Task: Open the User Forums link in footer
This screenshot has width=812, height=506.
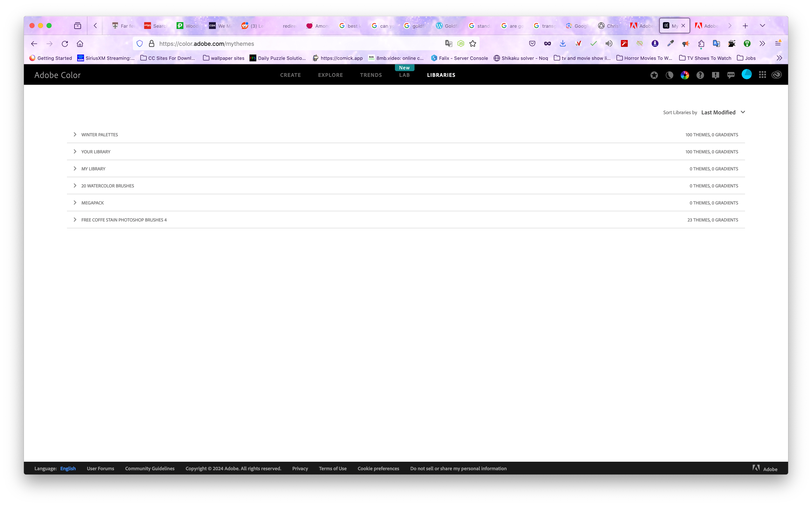Action: tap(100, 469)
